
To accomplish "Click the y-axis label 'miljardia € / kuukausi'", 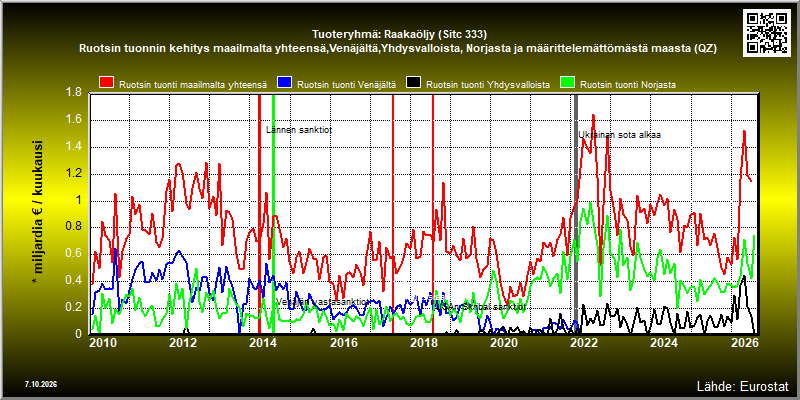I will coord(37,212).
